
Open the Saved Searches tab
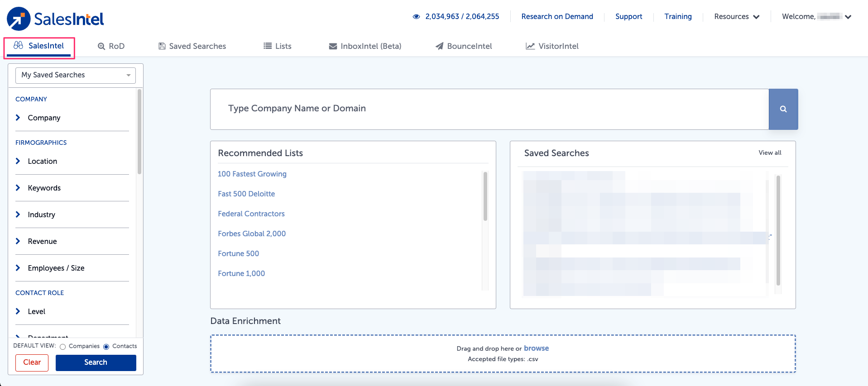pyautogui.click(x=192, y=46)
